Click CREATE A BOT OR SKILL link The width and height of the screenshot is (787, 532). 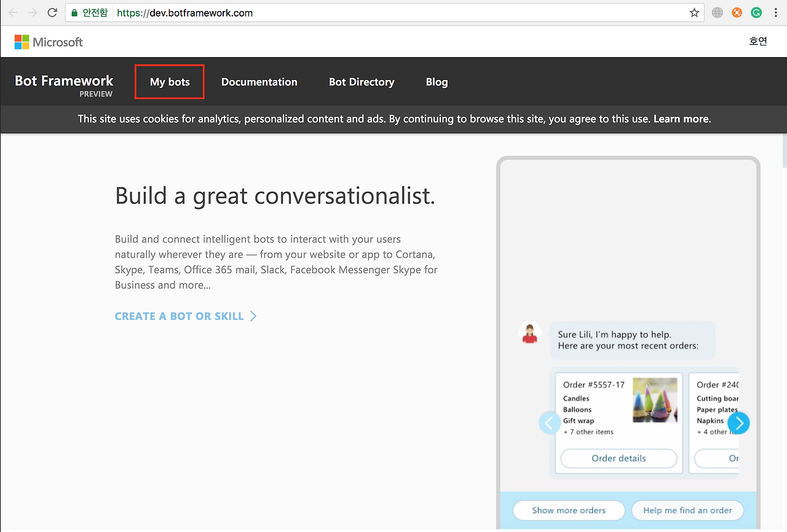tap(186, 316)
